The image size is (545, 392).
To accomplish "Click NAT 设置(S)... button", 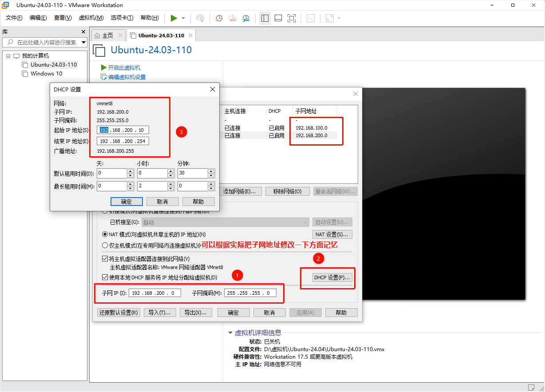I will [332, 234].
